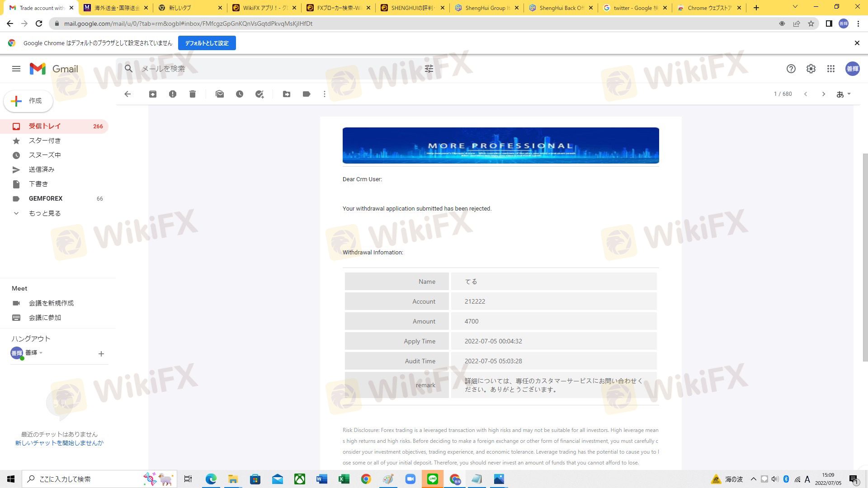Move email to a folder

click(287, 94)
